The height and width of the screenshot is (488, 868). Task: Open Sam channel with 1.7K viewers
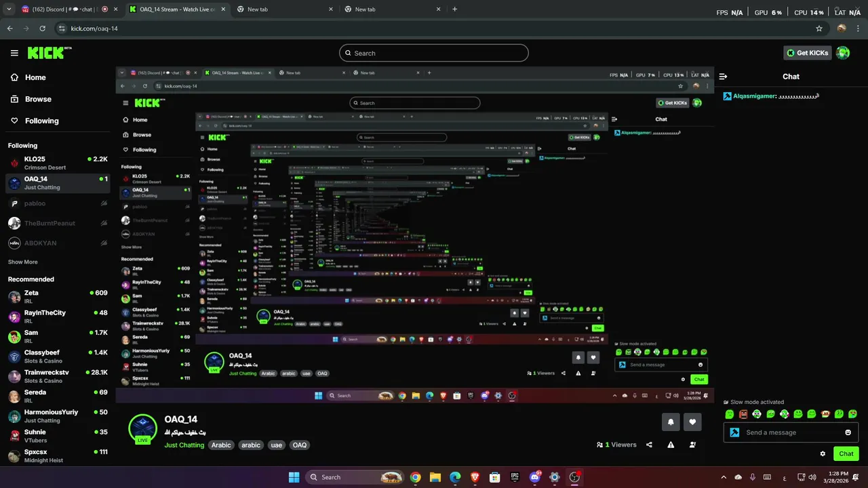pos(58,336)
